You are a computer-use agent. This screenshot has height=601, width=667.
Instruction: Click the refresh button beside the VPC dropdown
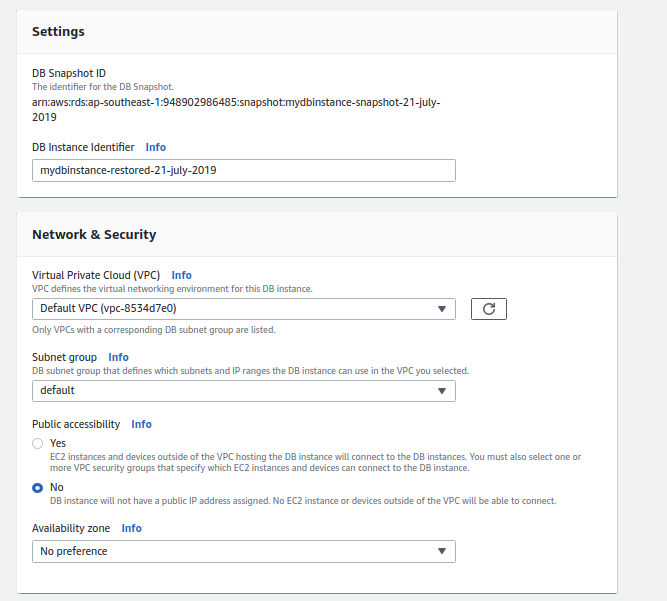488,309
